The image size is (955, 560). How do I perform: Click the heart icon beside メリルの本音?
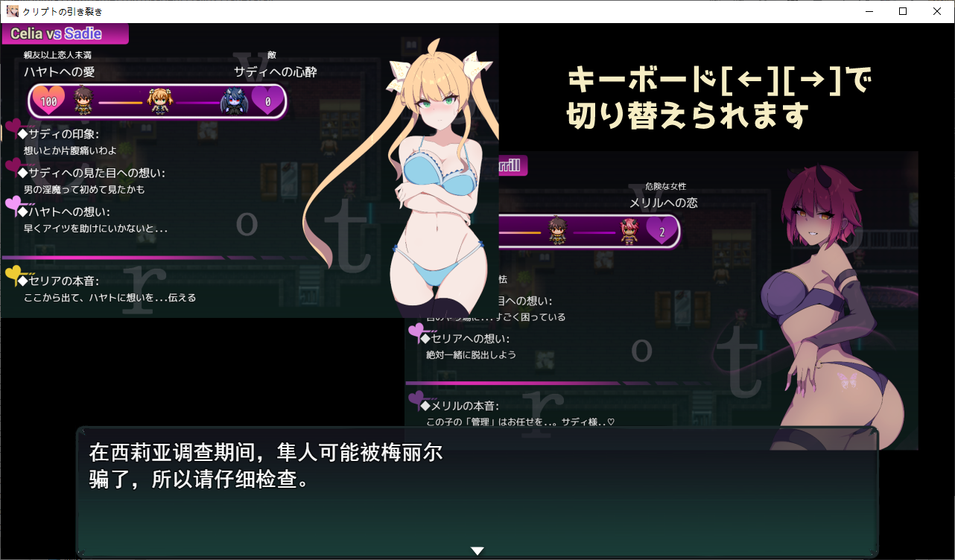coord(416,400)
